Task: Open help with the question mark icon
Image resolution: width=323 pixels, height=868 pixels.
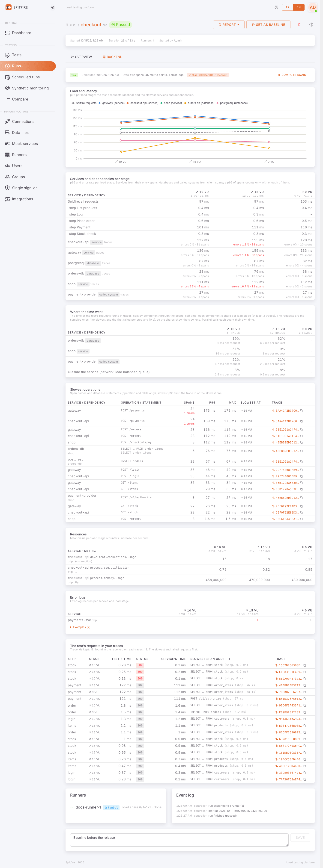Action: click(311, 25)
